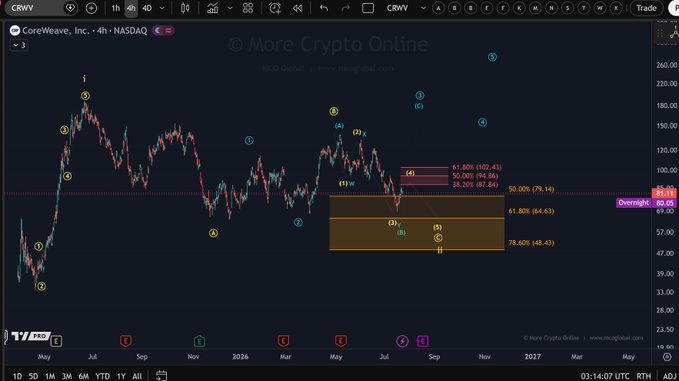
Task: Open the purple upcoming earnings E marker
Action: (x=423, y=341)
